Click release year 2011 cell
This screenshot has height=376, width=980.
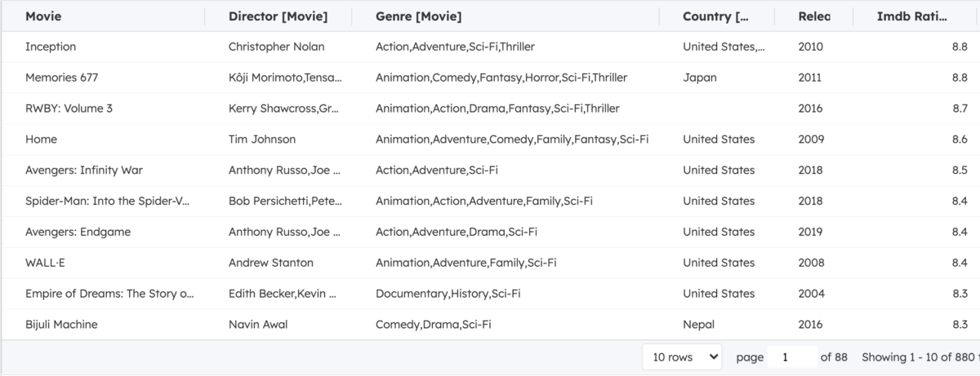click(811, 77)
